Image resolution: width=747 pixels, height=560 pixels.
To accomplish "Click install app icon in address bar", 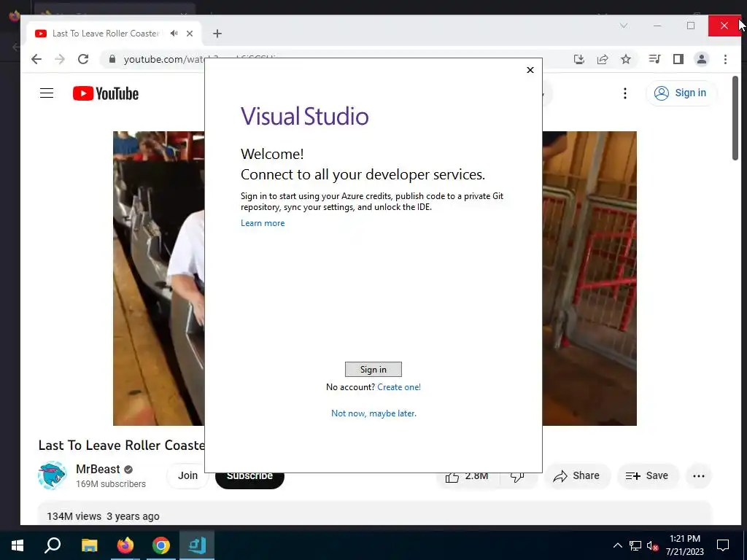I will (x=578, y=59).
